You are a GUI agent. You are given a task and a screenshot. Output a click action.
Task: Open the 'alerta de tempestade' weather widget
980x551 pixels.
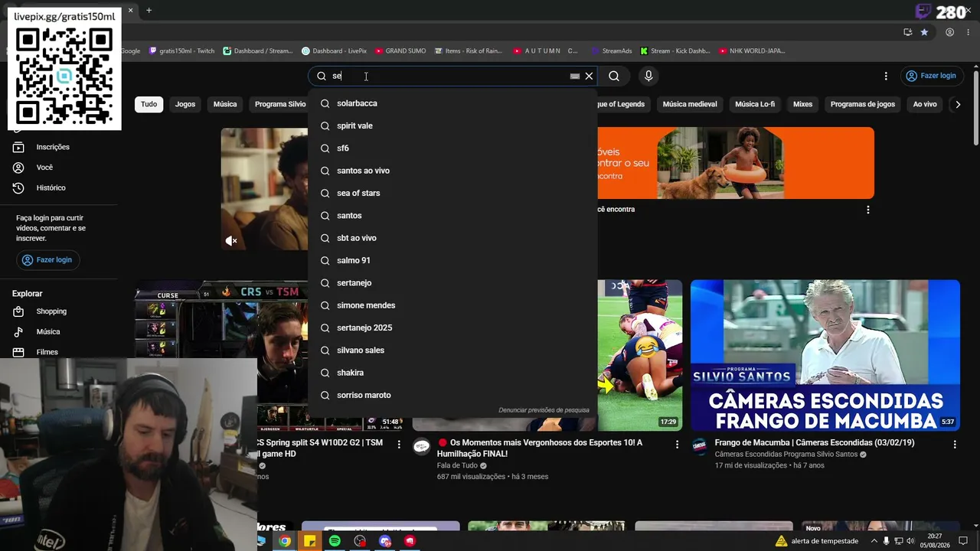pyautogui.click(x=817, y=541)
